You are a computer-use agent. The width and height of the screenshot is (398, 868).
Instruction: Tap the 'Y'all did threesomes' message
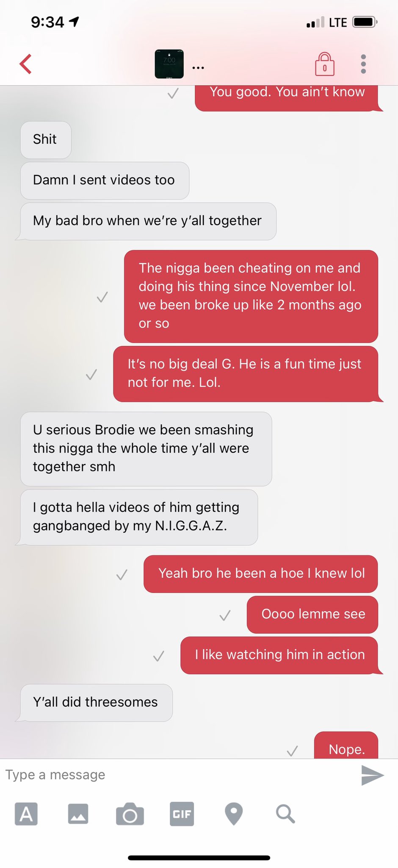coord(95,702)
